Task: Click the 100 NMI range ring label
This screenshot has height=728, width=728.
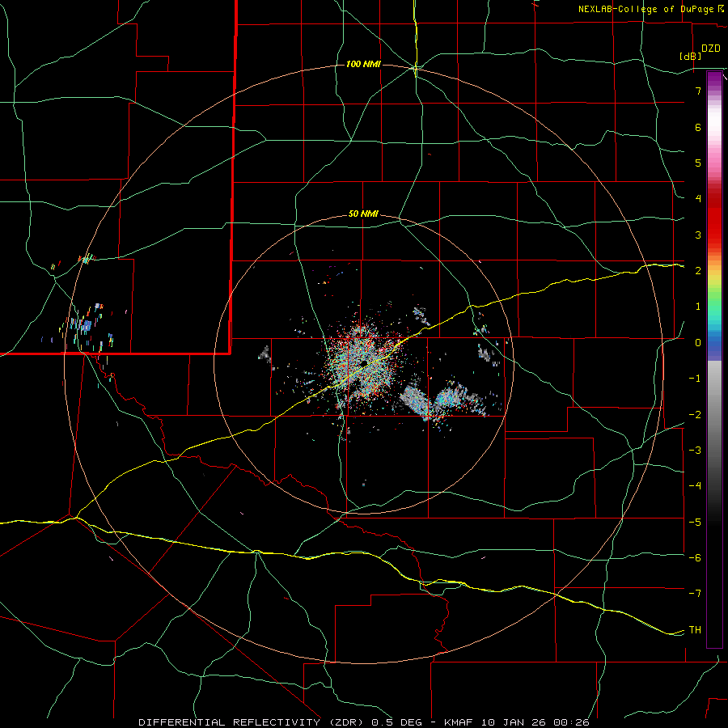Action: coord(363,64)
